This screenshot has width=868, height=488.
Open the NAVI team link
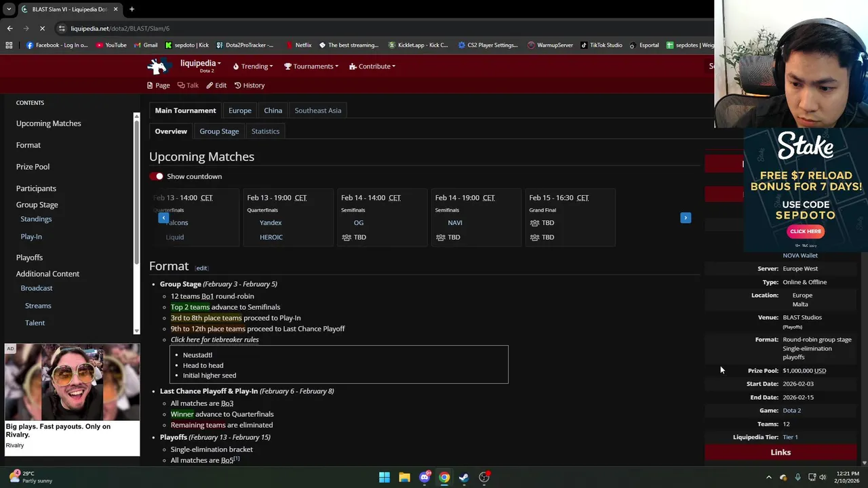[455, 223]
